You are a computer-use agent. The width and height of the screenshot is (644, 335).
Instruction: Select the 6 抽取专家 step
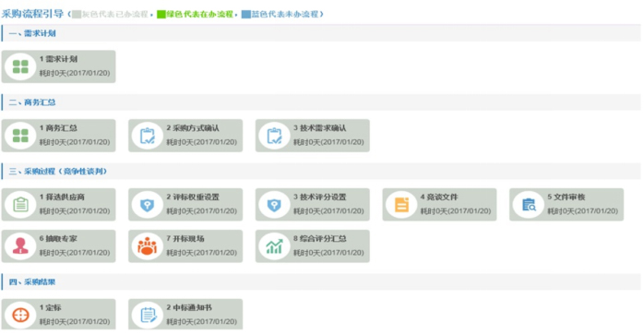tap(58, 246)
